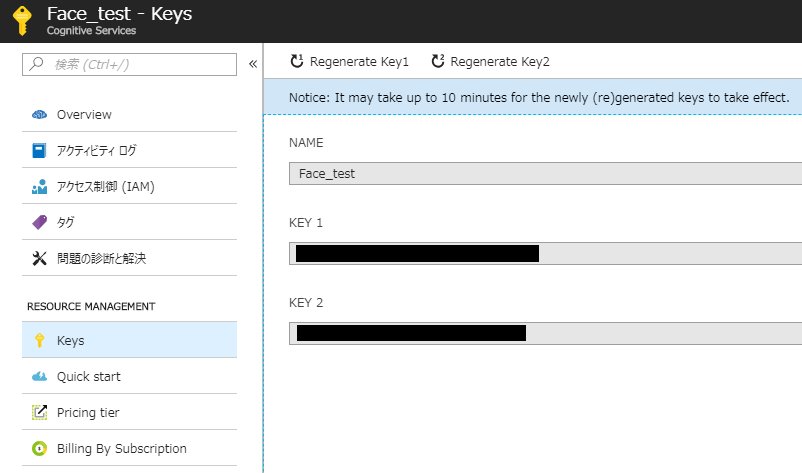Click the yellow key icon in header
Screen dimensions: 802x473
click(x=22, y=20)
